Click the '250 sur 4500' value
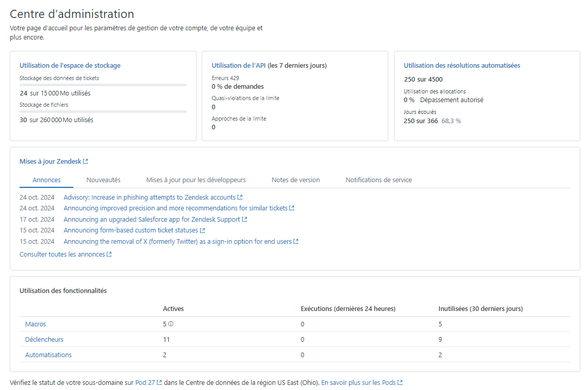The width and height of the screenshot is (588, 390). pos(423,80)
